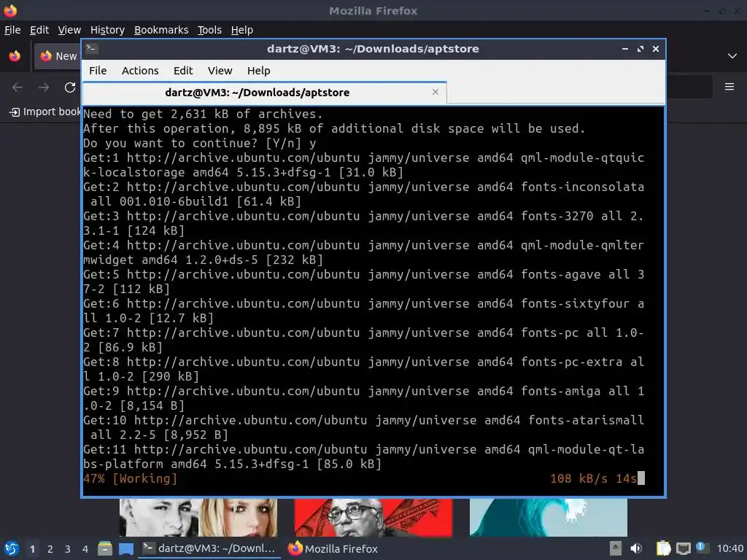This screenshot has height=560, width=747.
Task: Open Firefox File menu
Action: point(12,30)
